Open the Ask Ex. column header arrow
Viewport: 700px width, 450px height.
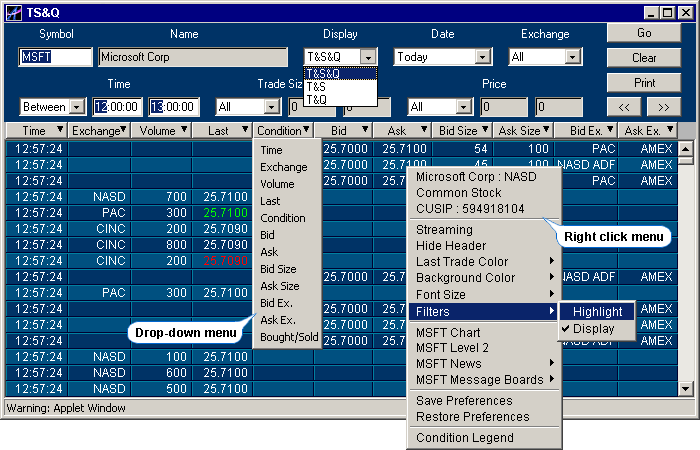[669, 131]
